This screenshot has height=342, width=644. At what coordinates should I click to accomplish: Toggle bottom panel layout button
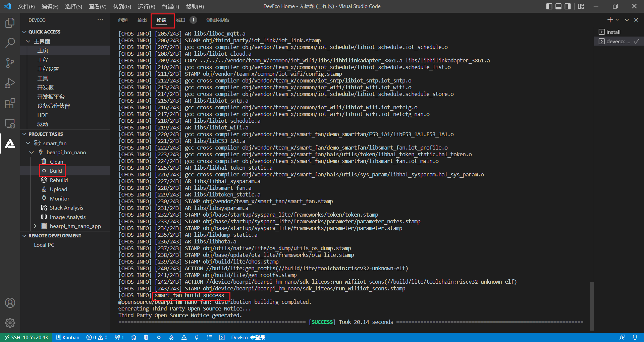coord(558,6)
